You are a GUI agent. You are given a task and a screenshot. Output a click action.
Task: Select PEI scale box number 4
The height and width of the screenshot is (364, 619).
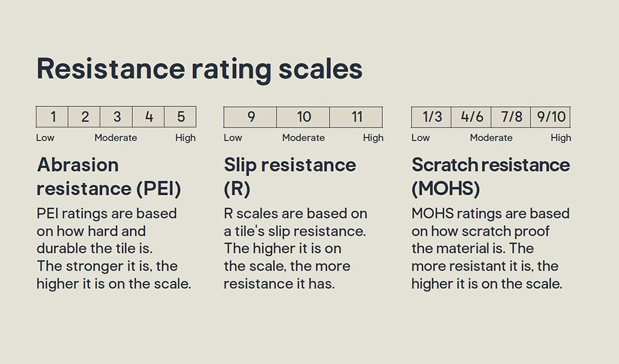pos(149,117)
